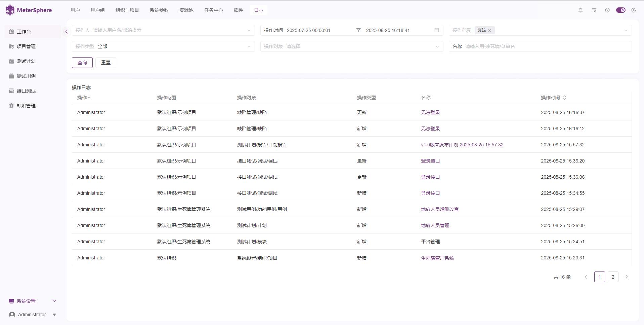Viewport: 644px width, 325px height.
Task: Open the notifications bell icon
Action: click(580, 10)
